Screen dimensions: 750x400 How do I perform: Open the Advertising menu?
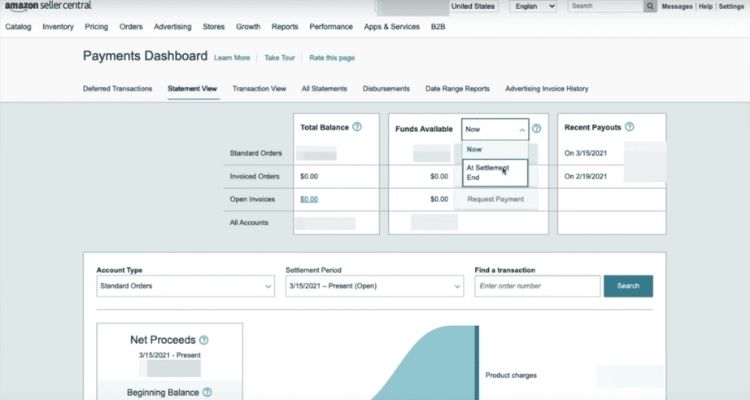[173, 27]
